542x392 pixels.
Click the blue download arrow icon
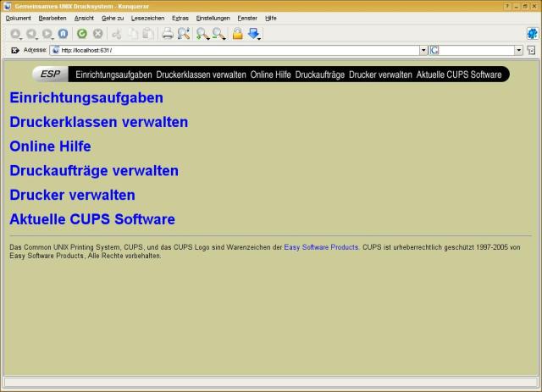tap(253, 34)
